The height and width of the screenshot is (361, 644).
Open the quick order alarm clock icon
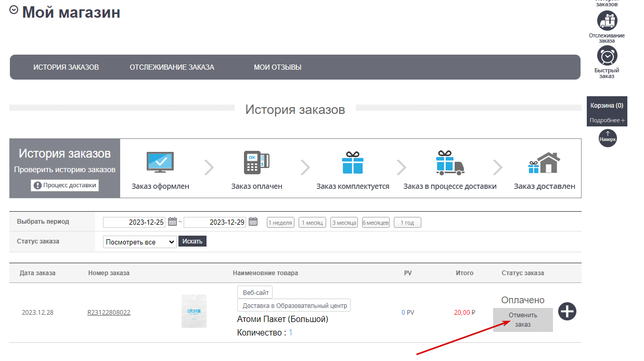(x=607, y=56)
